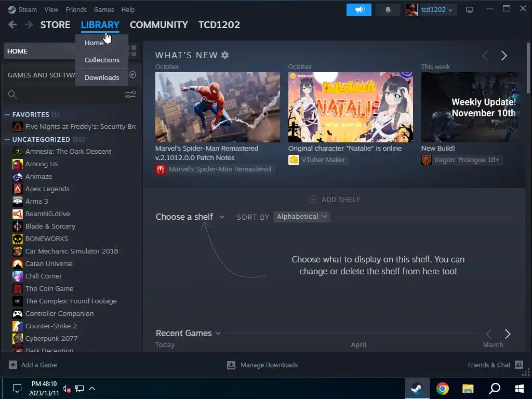Select Downloads from Library dropdown
This screenshot has height=399, width=532.
[102, 78]
